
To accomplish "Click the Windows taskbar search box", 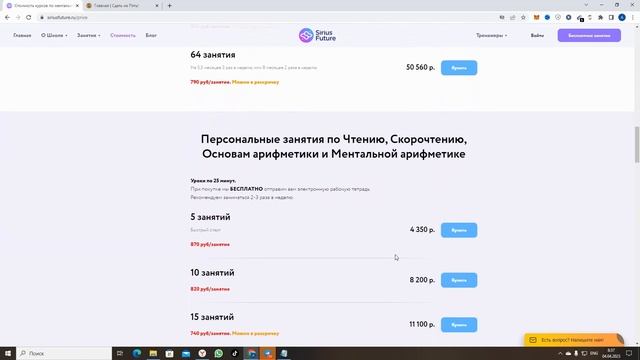I will point(64,353).
